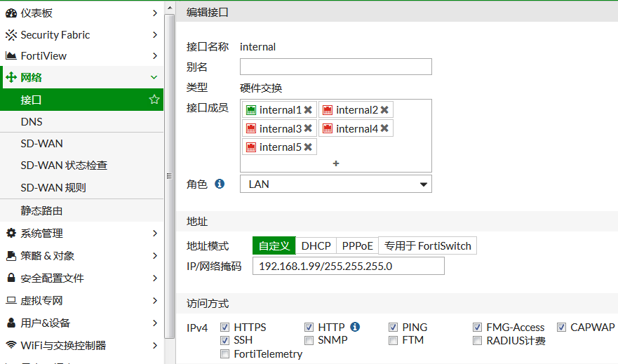The width and height of the screenshot is (618, 364).
Task: Toggle the SSH access checkbox
Action: point(224,340)
